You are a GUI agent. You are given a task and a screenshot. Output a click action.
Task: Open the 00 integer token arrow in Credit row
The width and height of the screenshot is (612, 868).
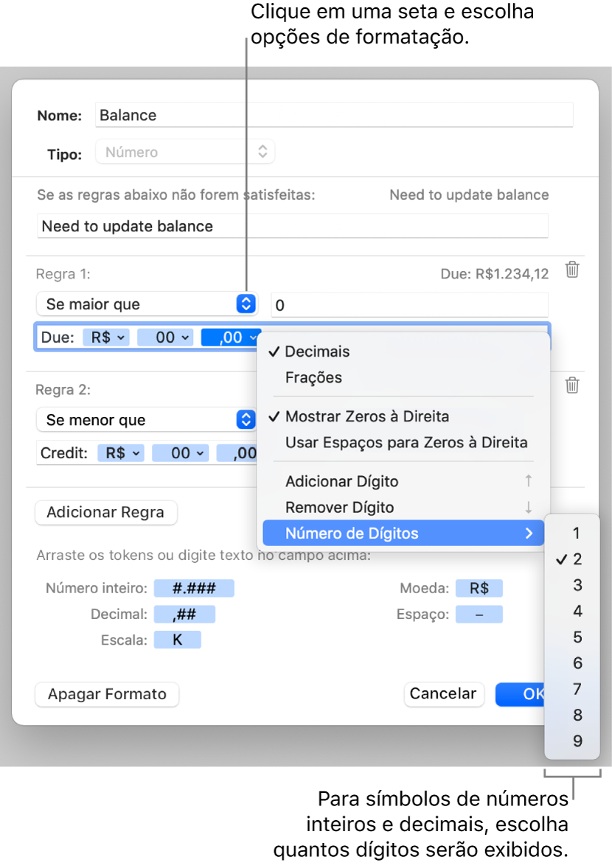(201, 453)
